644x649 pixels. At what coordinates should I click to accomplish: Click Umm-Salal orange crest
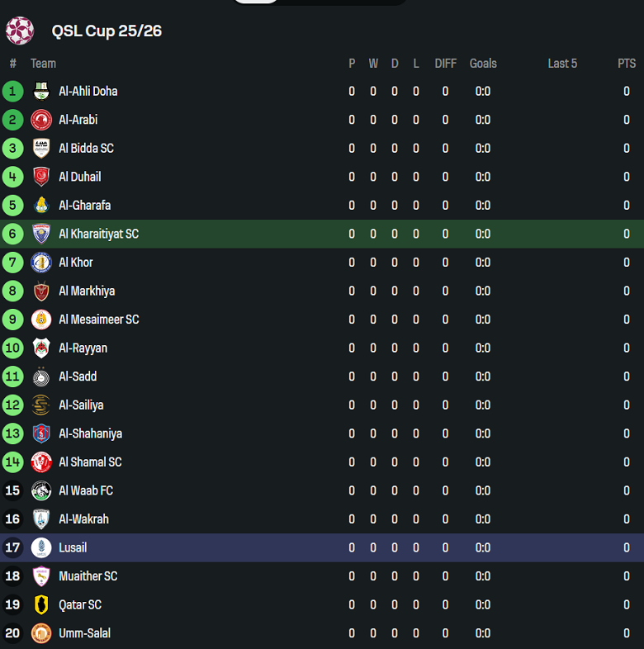41,633
